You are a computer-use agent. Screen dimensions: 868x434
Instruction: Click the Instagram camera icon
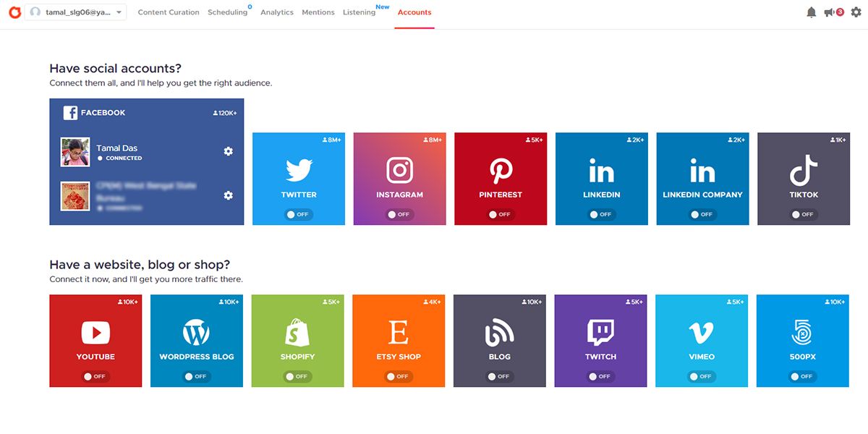pyautogui.click(x=399, y=171)
